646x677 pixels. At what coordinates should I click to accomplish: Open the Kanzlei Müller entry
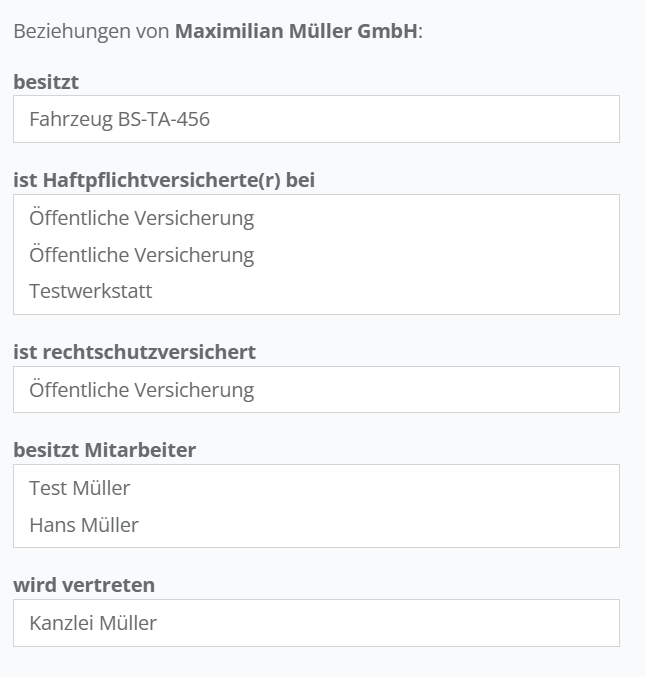[93, 623]
